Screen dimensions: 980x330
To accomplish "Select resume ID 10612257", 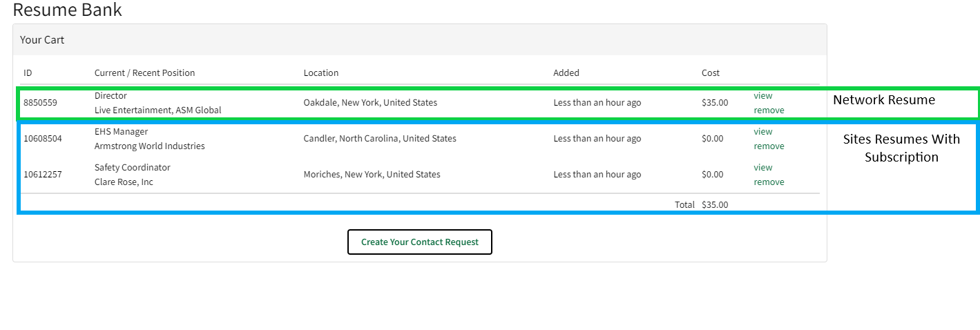I will (x=42, y=174).
